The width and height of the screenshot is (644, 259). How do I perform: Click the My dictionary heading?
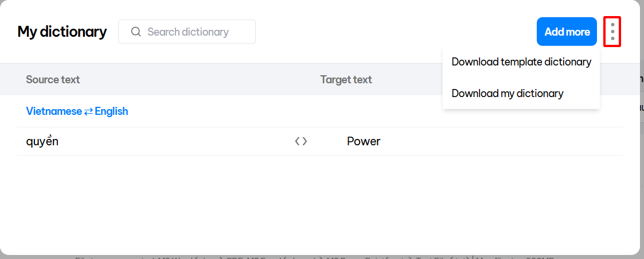coord(62,32)
